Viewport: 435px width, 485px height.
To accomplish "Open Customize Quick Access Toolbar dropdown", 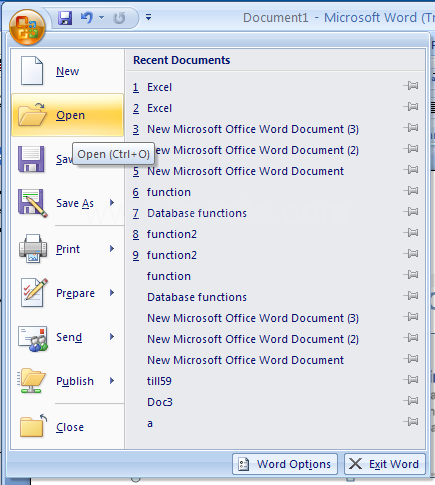I will point(148,17).
